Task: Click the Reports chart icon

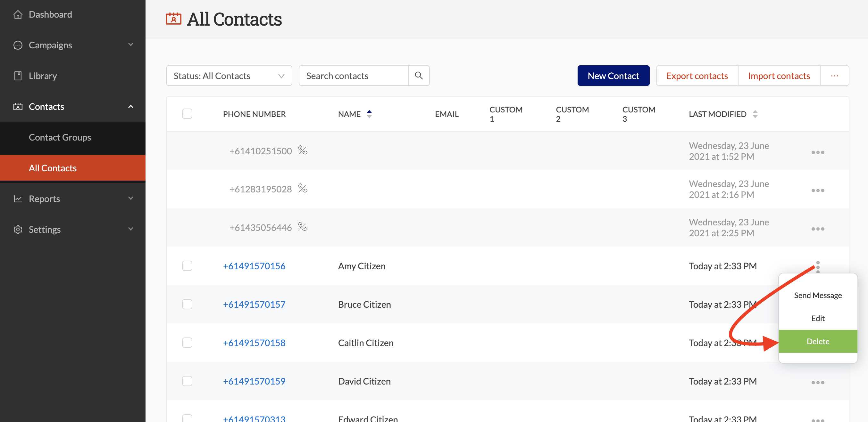Action: (18, 199)
